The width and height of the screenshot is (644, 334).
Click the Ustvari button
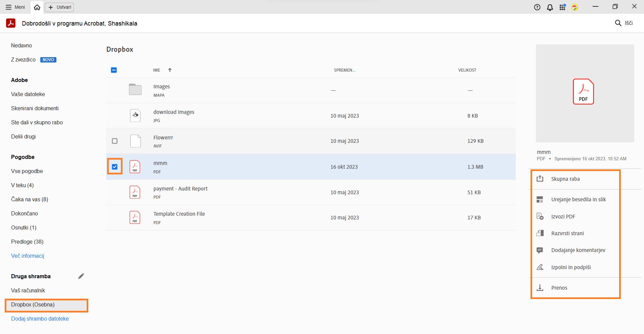click(60, 7)
